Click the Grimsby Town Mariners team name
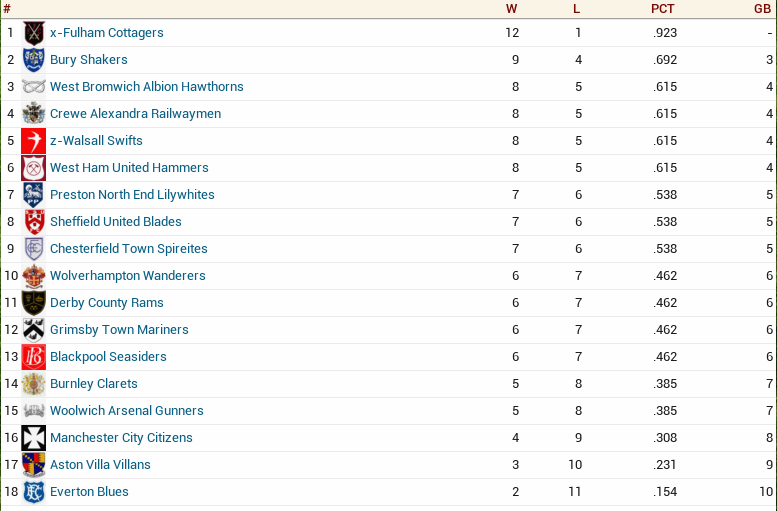777x511 pixels. [x=119, y=330]
